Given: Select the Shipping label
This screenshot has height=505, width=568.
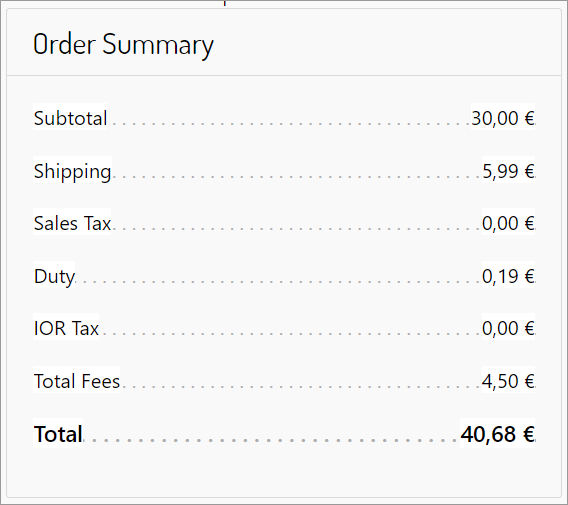Looking at the screenshot, I should [x=72, y=171].
